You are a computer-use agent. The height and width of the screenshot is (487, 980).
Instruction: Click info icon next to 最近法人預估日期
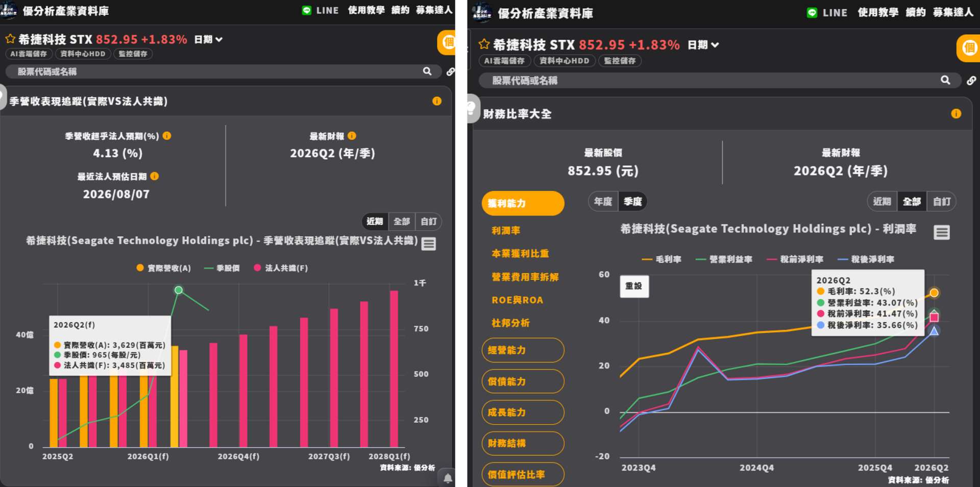155,176
